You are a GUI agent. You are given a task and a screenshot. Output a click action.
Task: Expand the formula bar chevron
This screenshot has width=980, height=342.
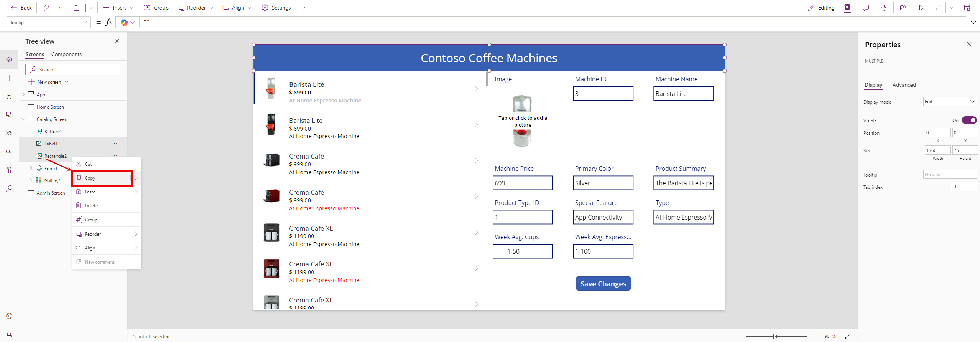coord(973,22)
